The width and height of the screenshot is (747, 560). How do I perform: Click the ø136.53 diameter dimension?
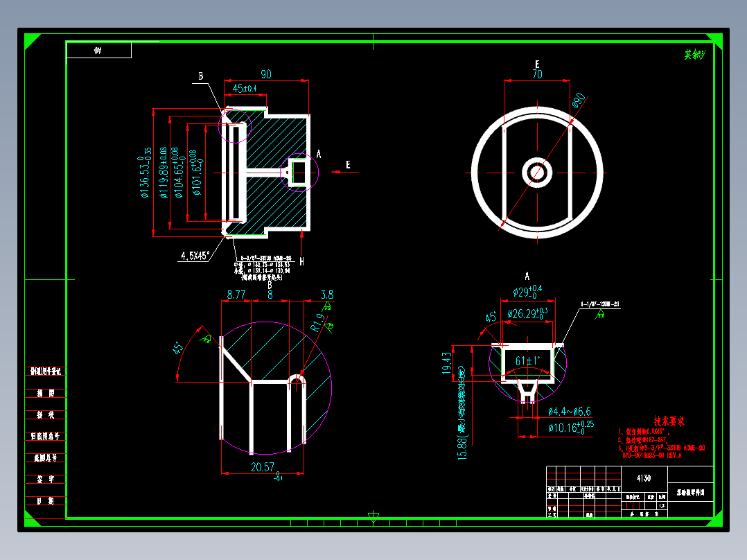(x=146, y=173)
